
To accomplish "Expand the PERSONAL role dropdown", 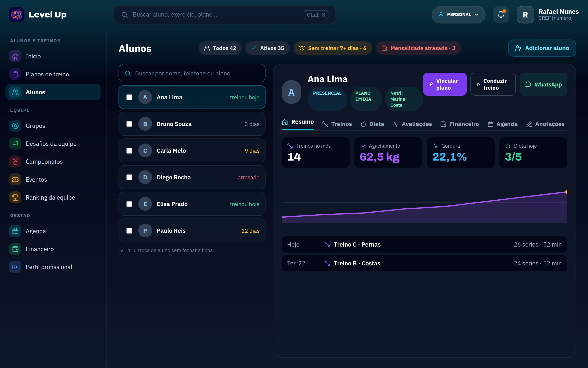I will coord(458,14).
